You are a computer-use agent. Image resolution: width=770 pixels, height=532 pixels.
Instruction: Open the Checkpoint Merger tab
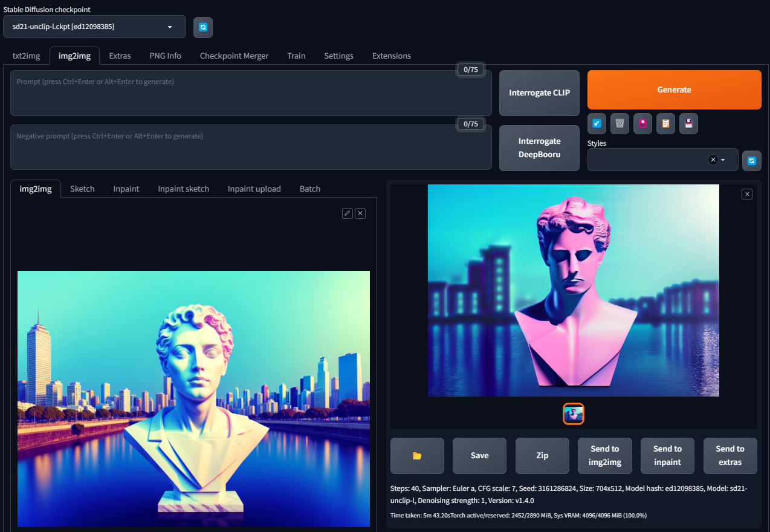point(234,56)
